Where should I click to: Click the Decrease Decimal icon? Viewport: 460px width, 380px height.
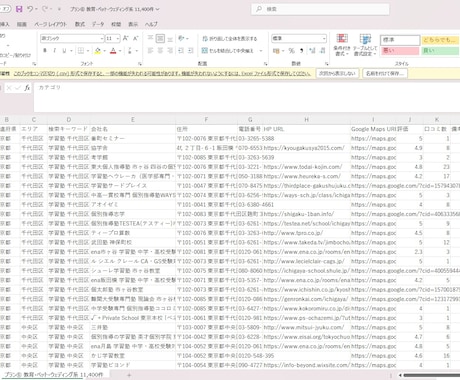click(322, 51)
